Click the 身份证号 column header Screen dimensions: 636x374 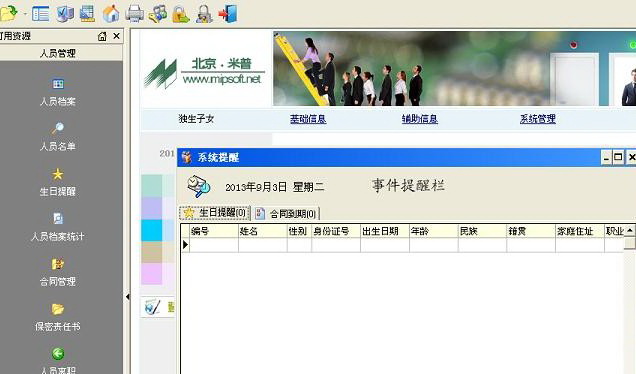[x=336, y=231]
